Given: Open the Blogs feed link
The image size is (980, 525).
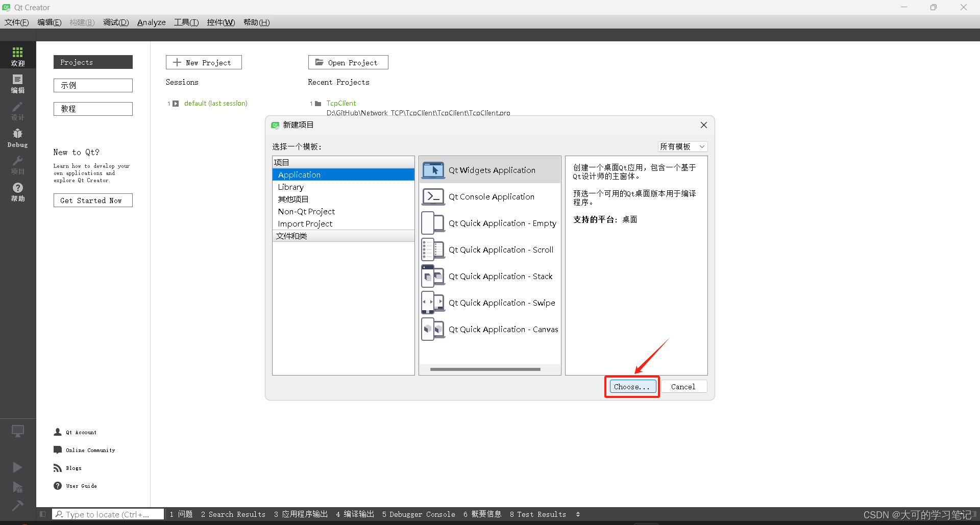Looking at the screenshot, I should (x=67, y=468).
